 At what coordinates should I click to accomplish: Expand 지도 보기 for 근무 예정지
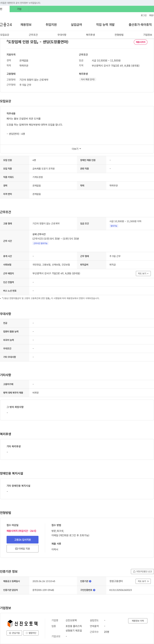143,274
